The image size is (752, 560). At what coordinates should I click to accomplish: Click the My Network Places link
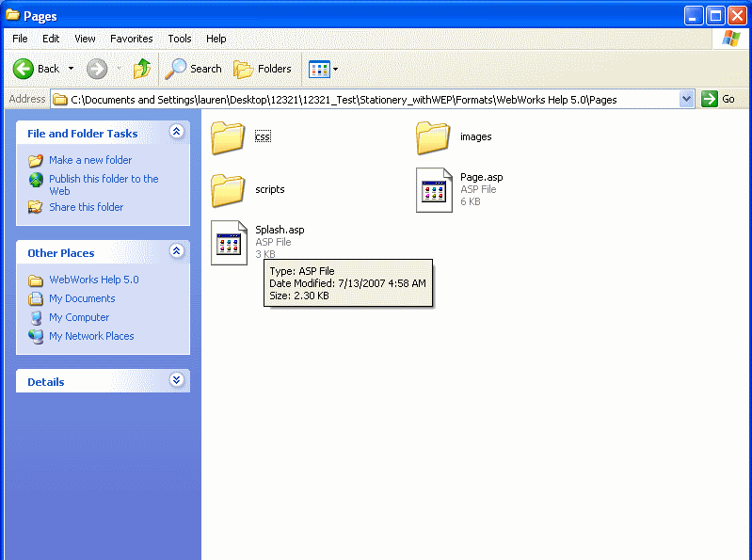point(91,336)
